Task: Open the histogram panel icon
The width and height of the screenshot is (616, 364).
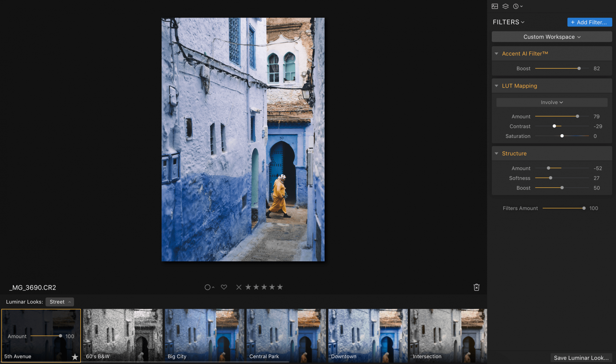Action: (495, 6)
